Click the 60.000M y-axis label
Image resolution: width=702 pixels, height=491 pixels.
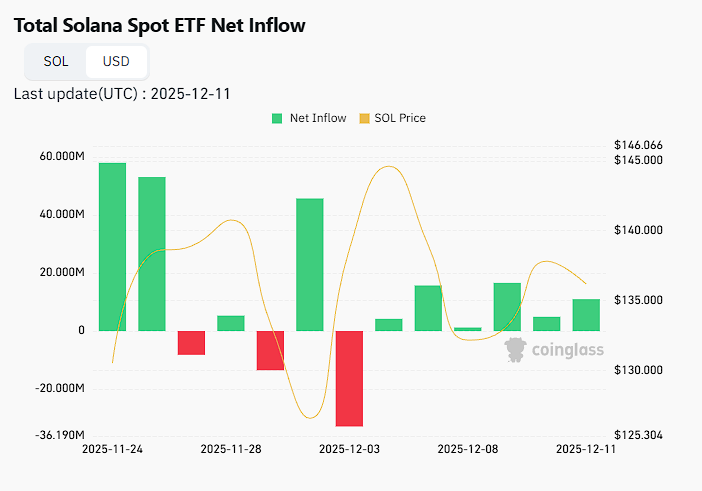(x=62, y=157)
